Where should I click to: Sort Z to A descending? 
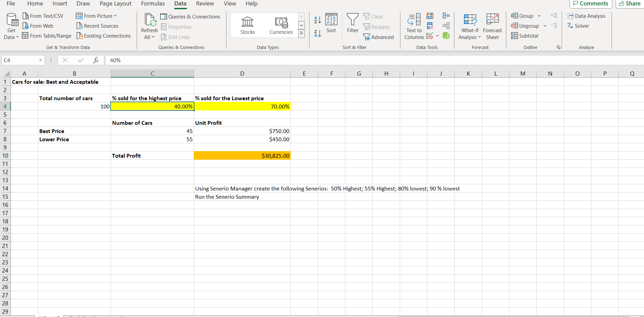click(x=317, y=34)
